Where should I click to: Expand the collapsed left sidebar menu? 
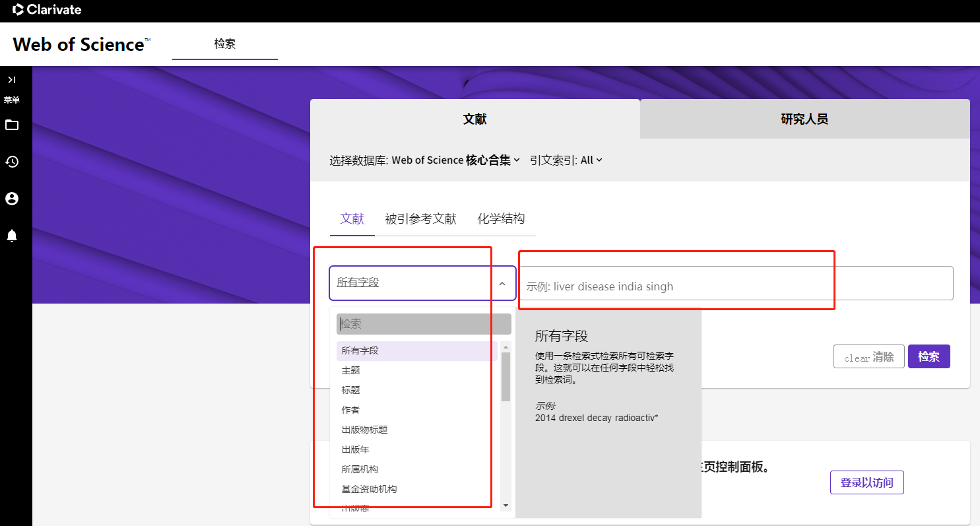[11, 79]
